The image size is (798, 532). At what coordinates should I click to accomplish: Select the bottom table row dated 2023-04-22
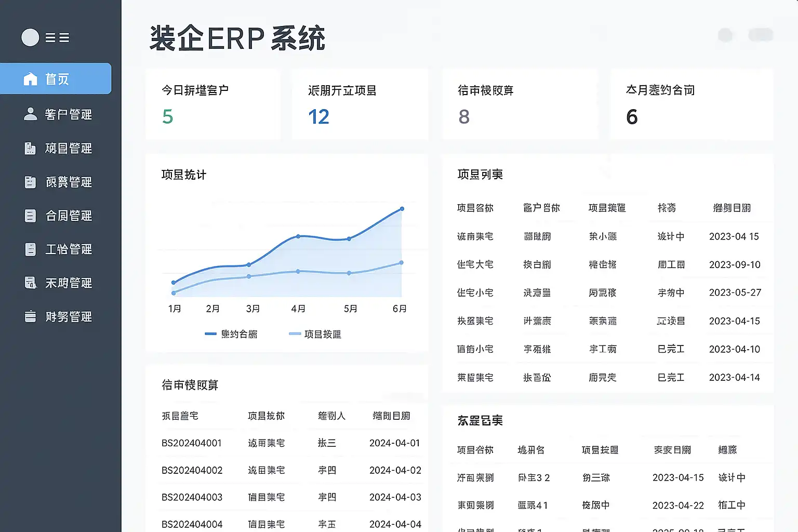[607, 506]
